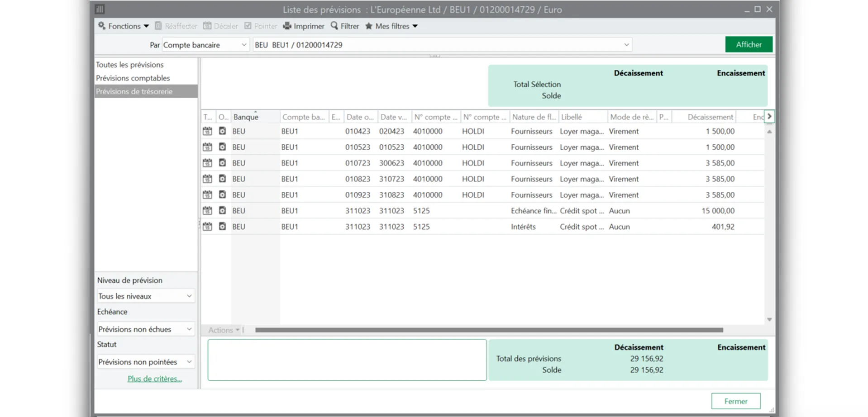Select Prévisions de trésorerie in sidebar
This screenshot has width=868, height=417.
click(x=146, y=91)
